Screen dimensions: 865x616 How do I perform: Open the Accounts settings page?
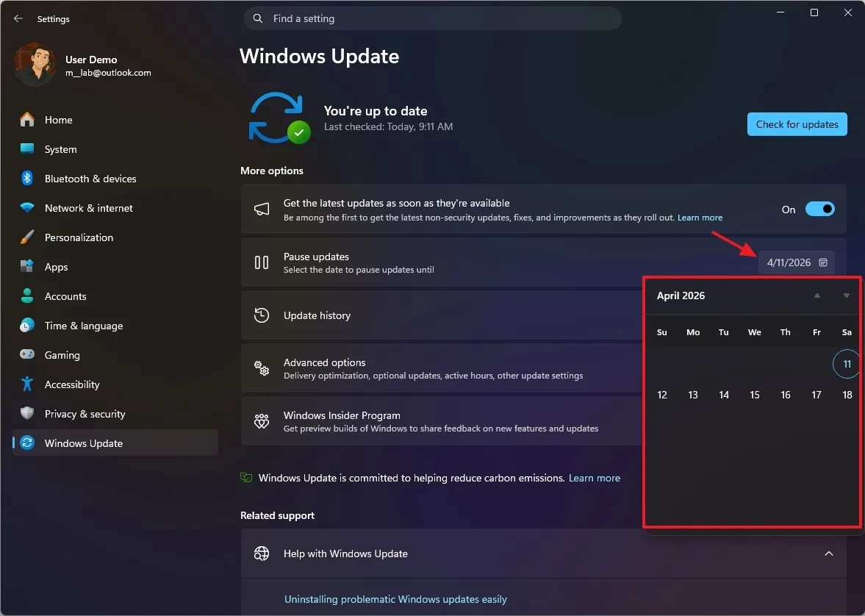click(116, 296)
